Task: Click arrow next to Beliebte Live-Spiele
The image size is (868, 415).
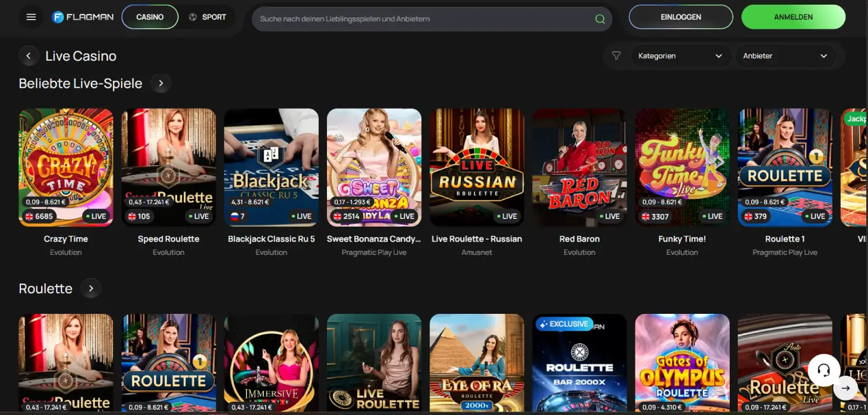Action: [x=161, y=83]
